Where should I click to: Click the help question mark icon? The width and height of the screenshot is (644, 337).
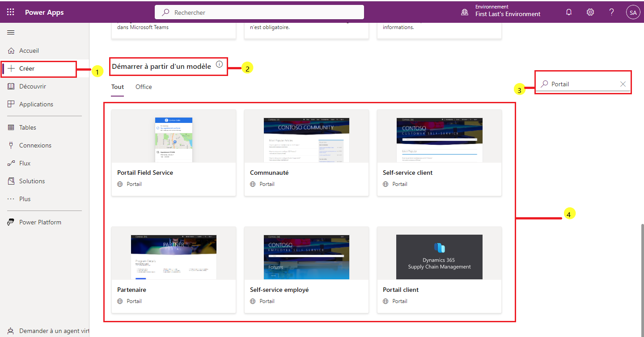[x=612, y=13]
